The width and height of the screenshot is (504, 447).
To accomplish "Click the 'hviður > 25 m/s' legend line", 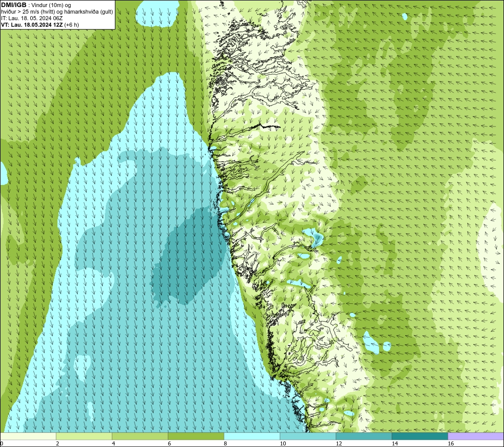I will 57,12.
